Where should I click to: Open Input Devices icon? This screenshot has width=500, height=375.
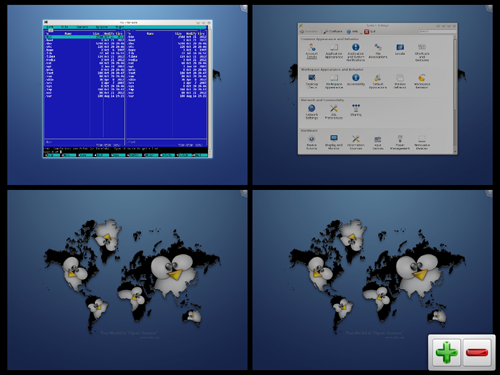[378, 142]
